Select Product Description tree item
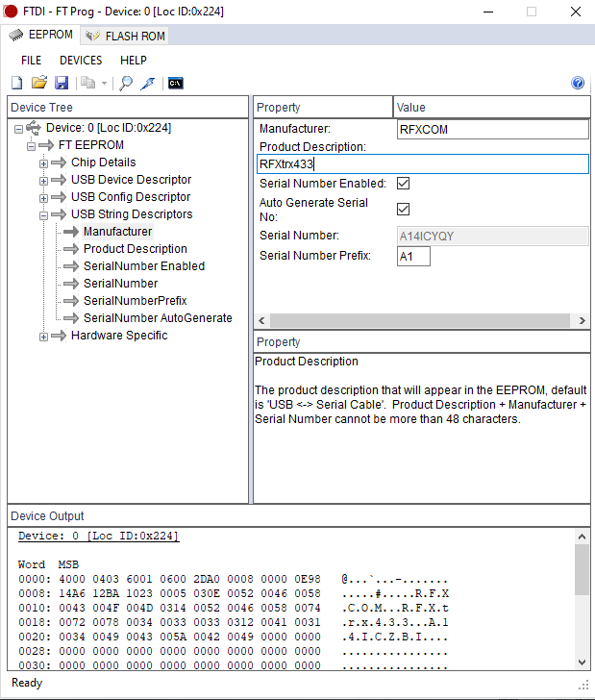This screenshot has height=700, width=595. pyautogui.click(x=136, y=249)
